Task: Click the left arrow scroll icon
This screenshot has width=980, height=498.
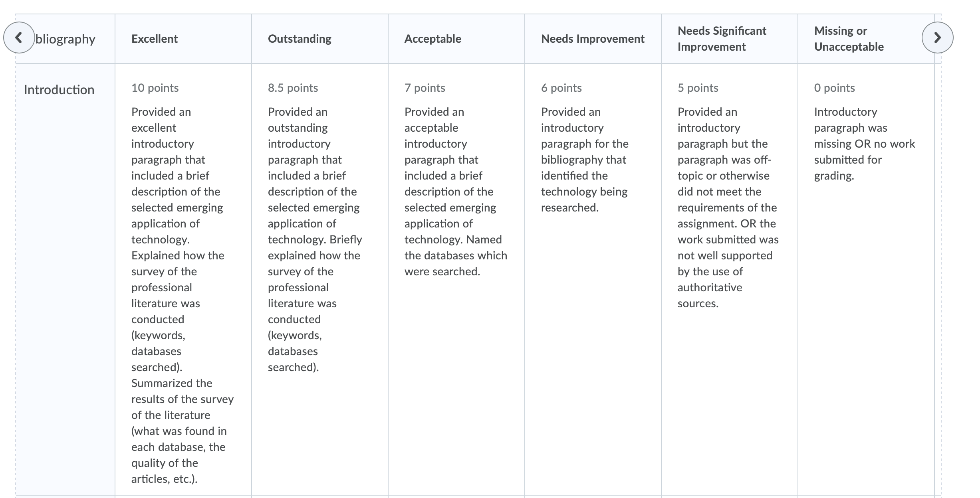Action: pyautogui.click(x=19, y=38)
